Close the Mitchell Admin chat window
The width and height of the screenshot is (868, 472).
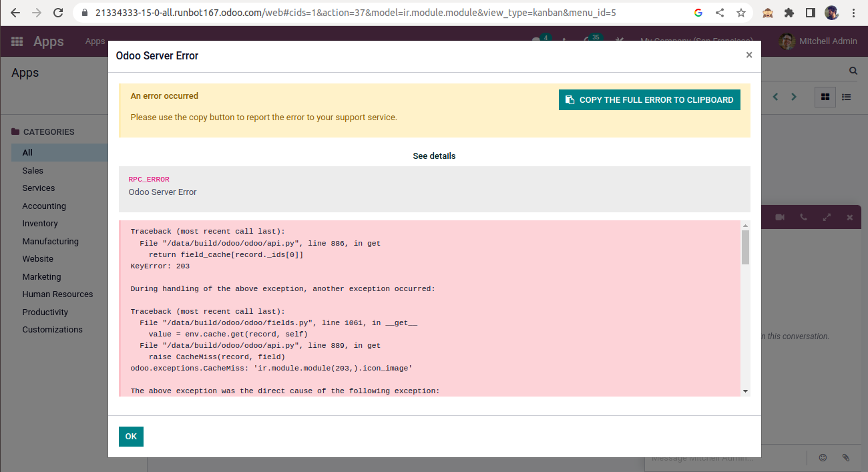pos(850,218)
